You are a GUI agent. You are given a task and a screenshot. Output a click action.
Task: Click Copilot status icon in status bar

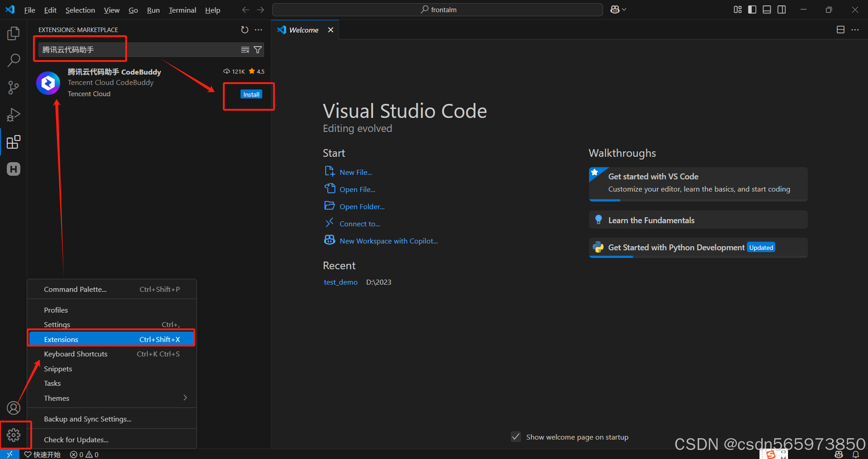[x=839, y=454]
